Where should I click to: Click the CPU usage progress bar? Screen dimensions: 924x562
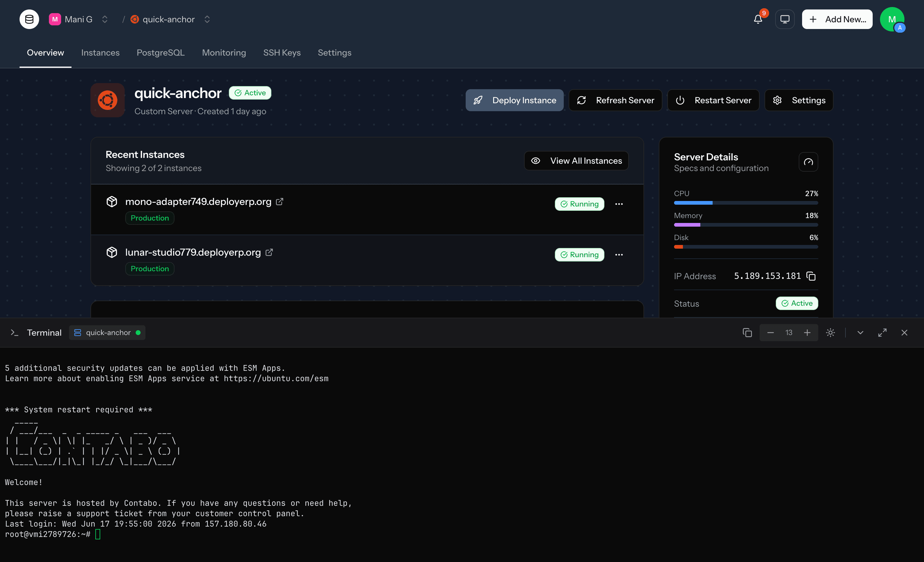(746, 203)
